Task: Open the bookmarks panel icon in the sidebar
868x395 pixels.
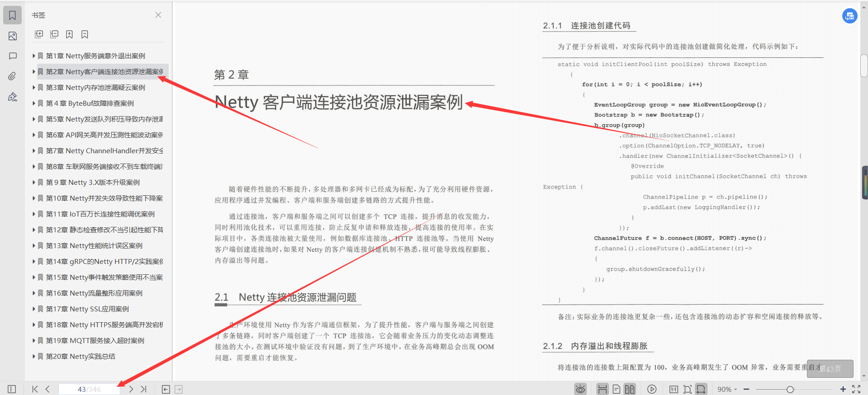Action: (12, 15)
